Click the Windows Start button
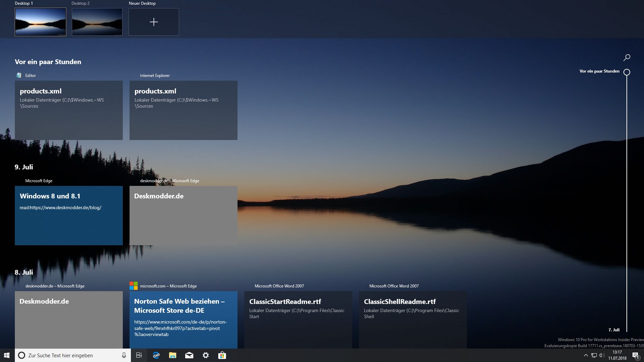644x362 pixels. [x=7, y=355]
